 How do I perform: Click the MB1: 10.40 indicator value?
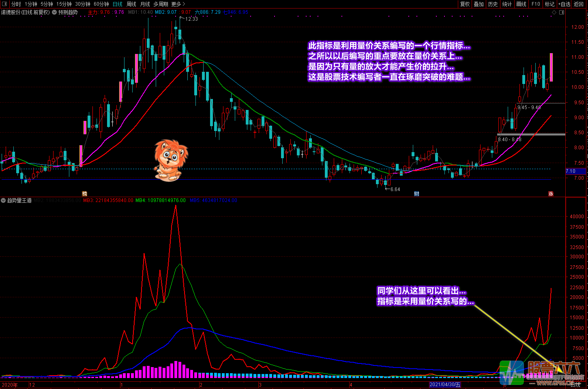click(x=140, y=12)
